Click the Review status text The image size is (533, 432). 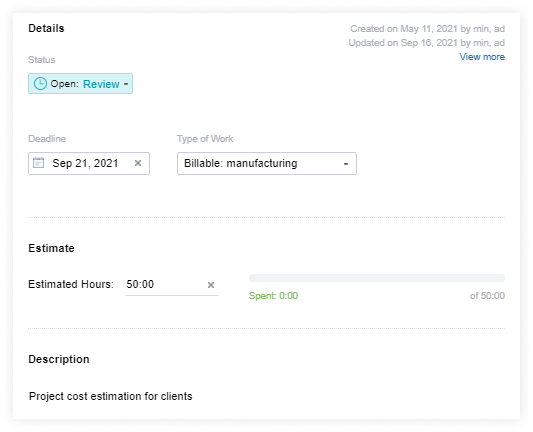(x=101, y=84)
